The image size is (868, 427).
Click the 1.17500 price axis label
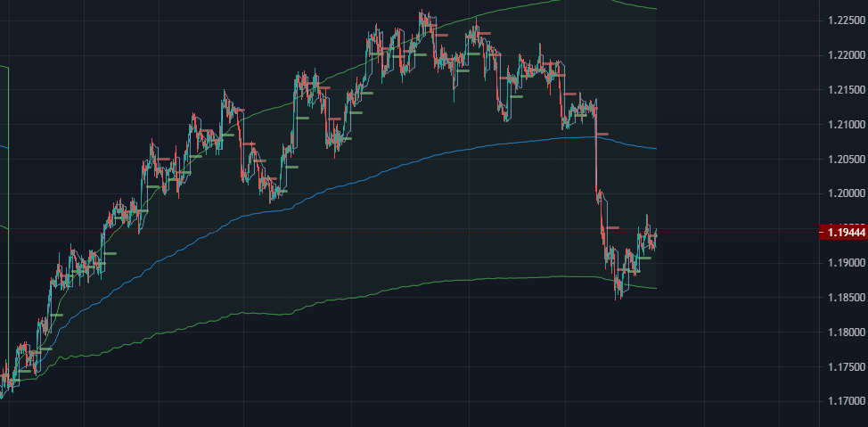click(x=847, y=367)
